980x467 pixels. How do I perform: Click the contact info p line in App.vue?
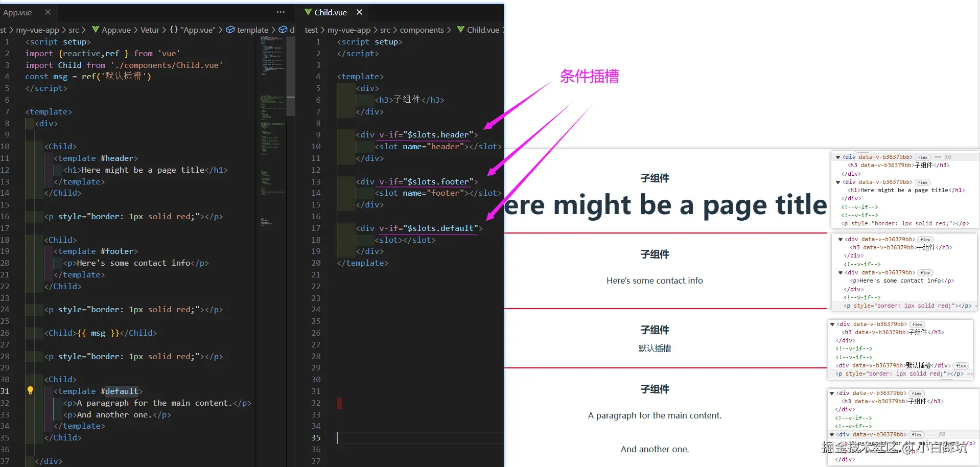point(135,263)
